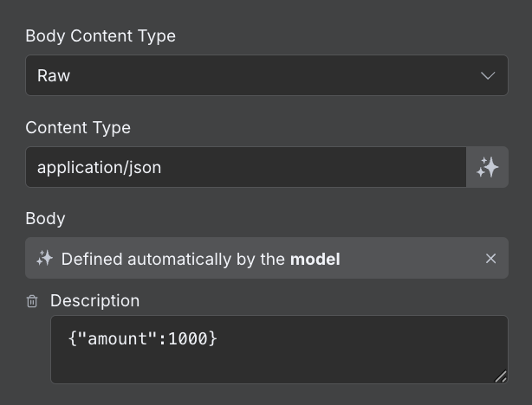Click the "Defined automatically by the" banner text
532x405 pixels.
173,259
